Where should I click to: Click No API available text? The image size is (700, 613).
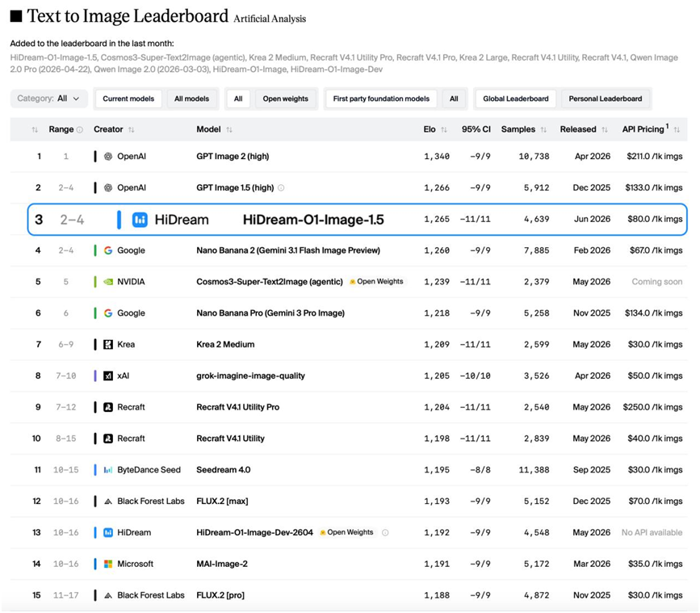pos(652,532)
